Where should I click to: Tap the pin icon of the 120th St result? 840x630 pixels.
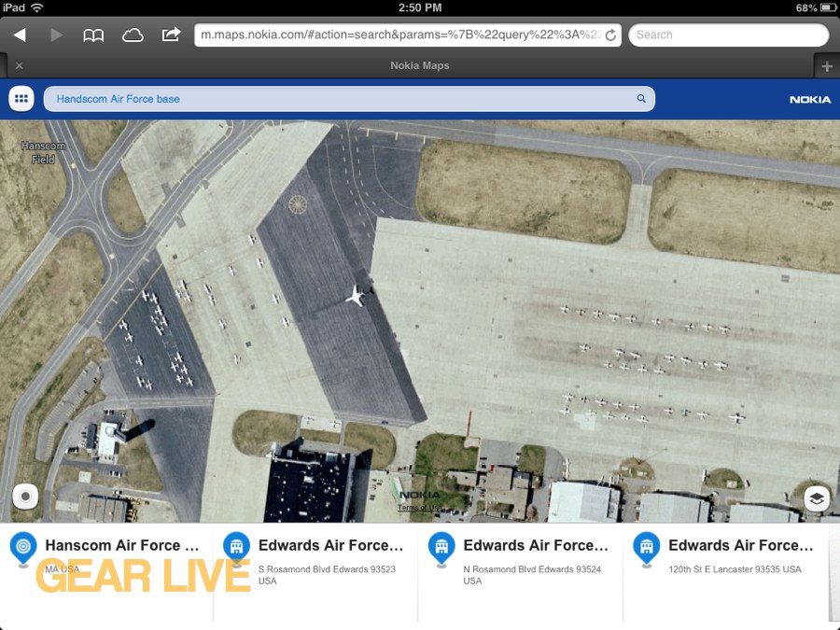pos(647,548)
